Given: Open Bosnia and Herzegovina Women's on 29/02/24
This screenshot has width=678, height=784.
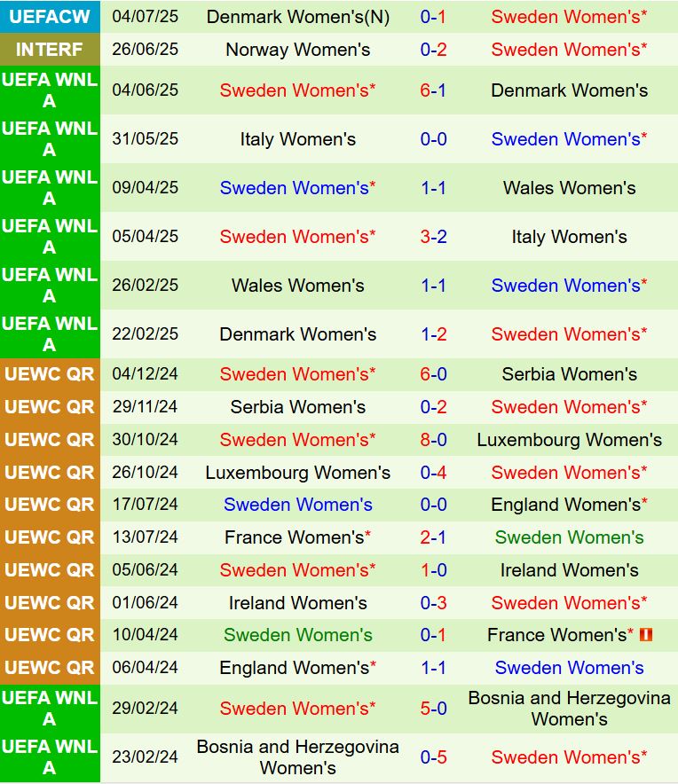Looking at the screenshot, I should point(569,709).
